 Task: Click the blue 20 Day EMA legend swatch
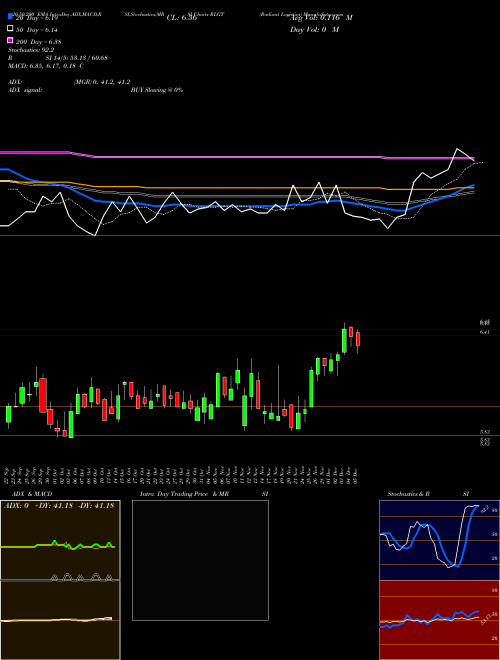10,17
